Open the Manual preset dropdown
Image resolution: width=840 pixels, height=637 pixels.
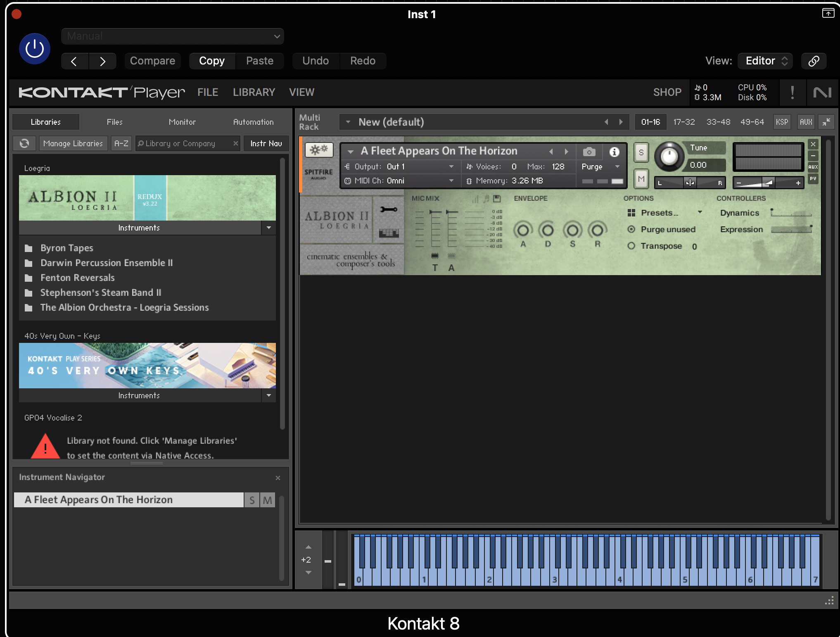(x=172, y=36)
